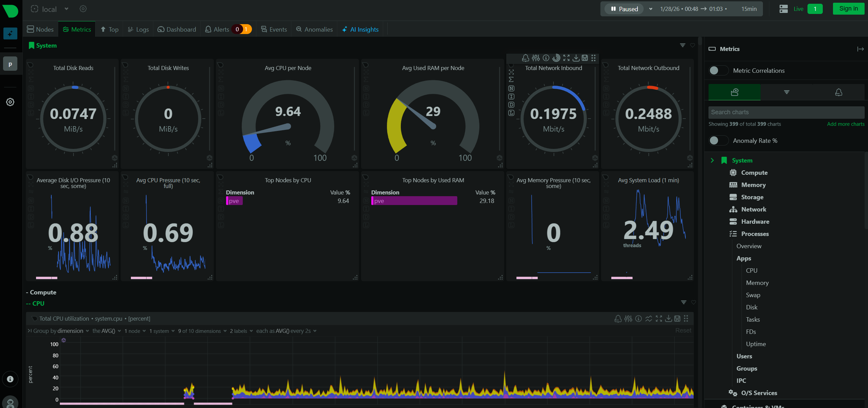
Task: Click the save icon on Total CPU utilization chart
Action: [x=677, y=319]
